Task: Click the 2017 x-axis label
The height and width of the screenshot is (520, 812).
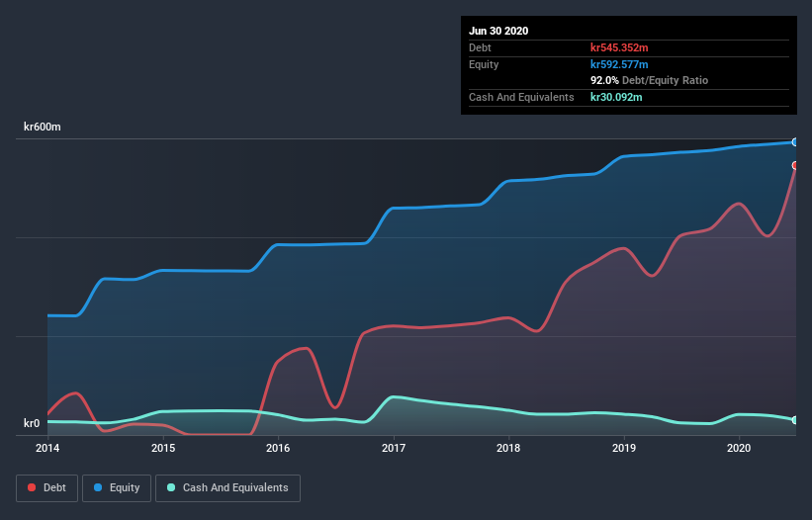Action: (x=394, y=448)
